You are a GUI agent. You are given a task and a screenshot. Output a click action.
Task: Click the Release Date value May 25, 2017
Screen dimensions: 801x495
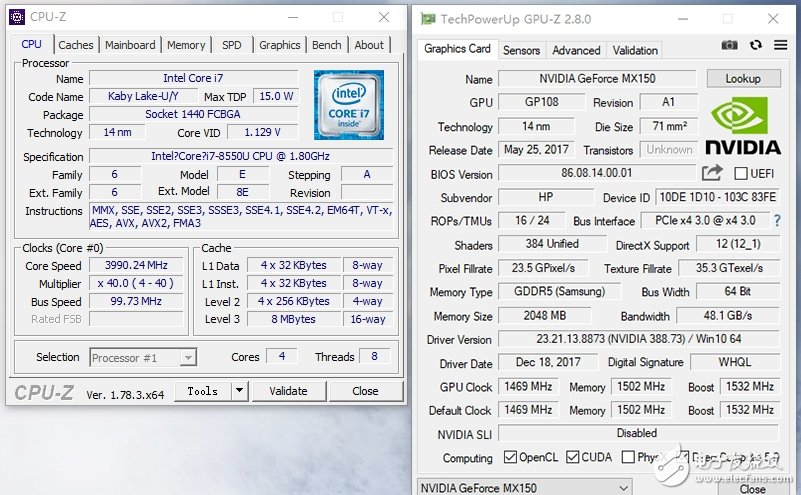(536, 150)
